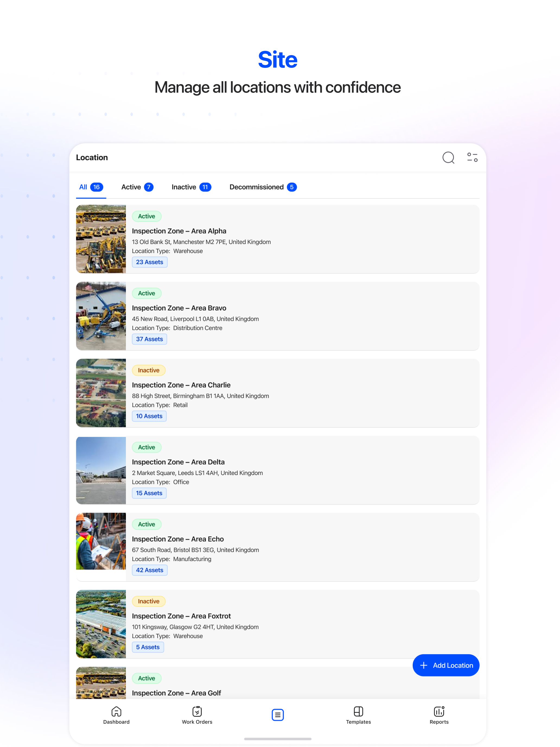Click Location Type: Manufacturing text
This screenshot has height=747, width=560.
[x=171, y=559]
